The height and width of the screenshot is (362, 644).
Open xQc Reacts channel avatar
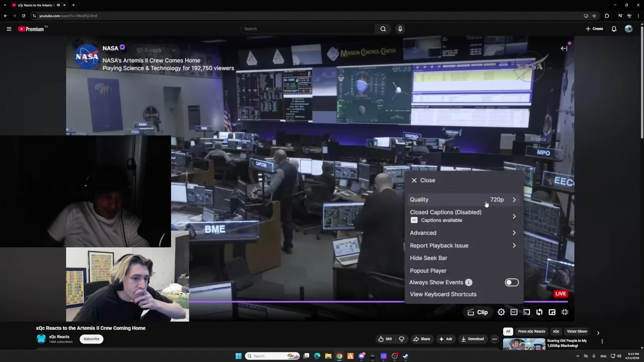(41, 339)
